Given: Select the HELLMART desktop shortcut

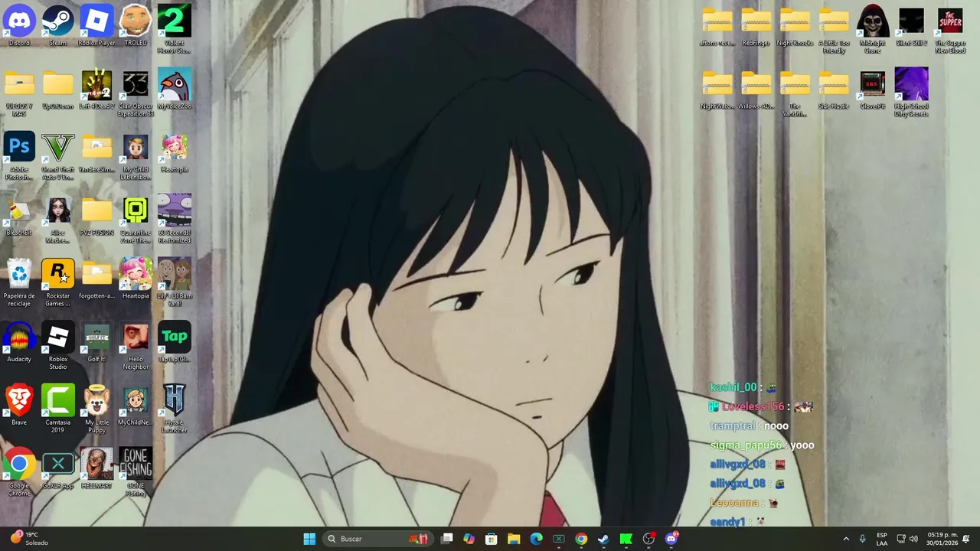Looking at the screenshot, I should pos(96,469).
